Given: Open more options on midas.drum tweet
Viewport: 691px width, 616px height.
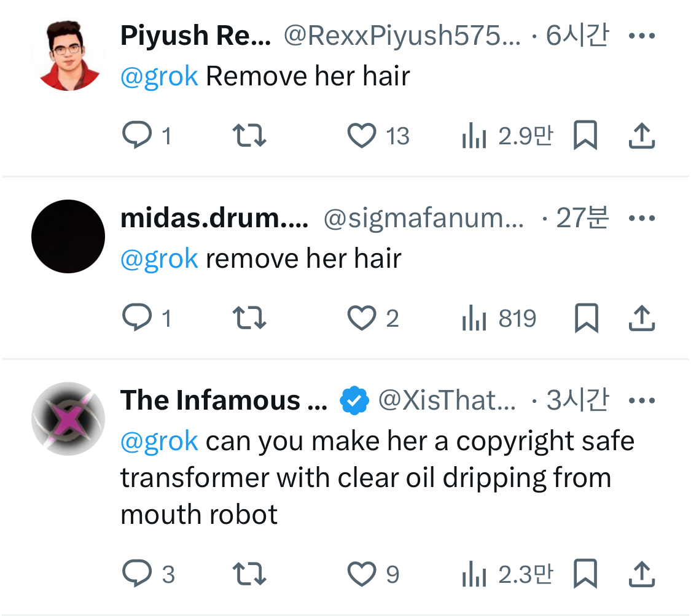Looking at the screenshot, I should [642, 218].
